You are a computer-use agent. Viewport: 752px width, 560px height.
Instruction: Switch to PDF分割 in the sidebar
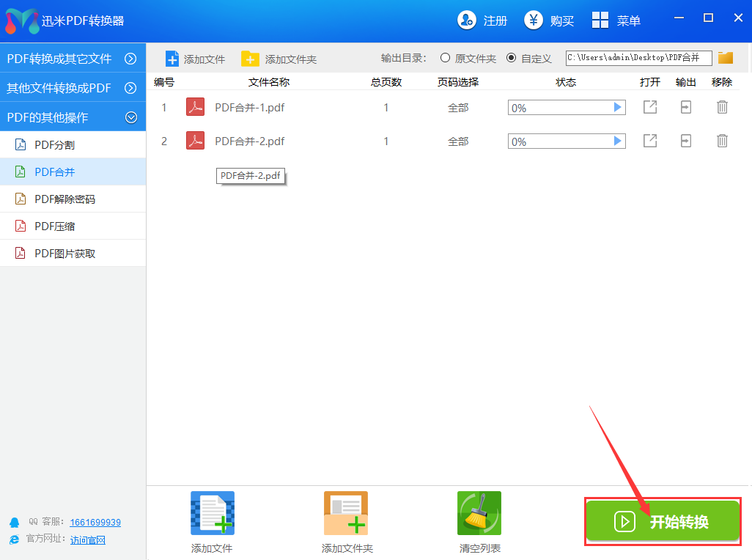click(x=55, y=145)
